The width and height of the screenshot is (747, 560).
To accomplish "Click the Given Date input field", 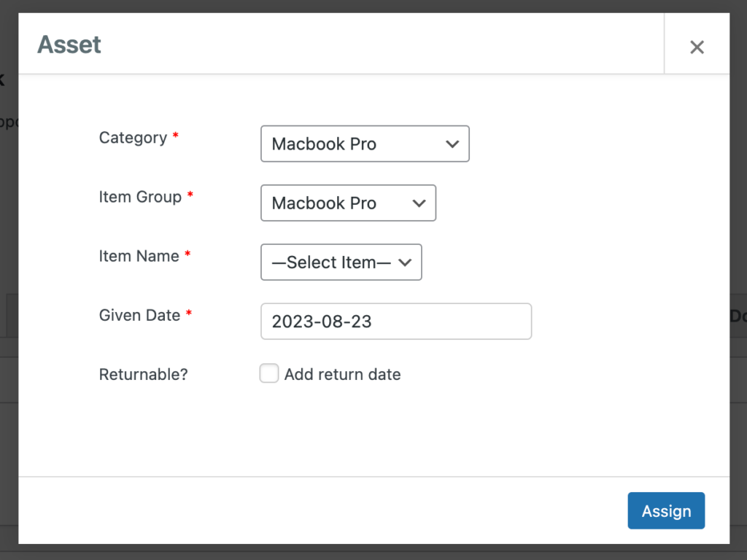I will [x=396, y=322].
